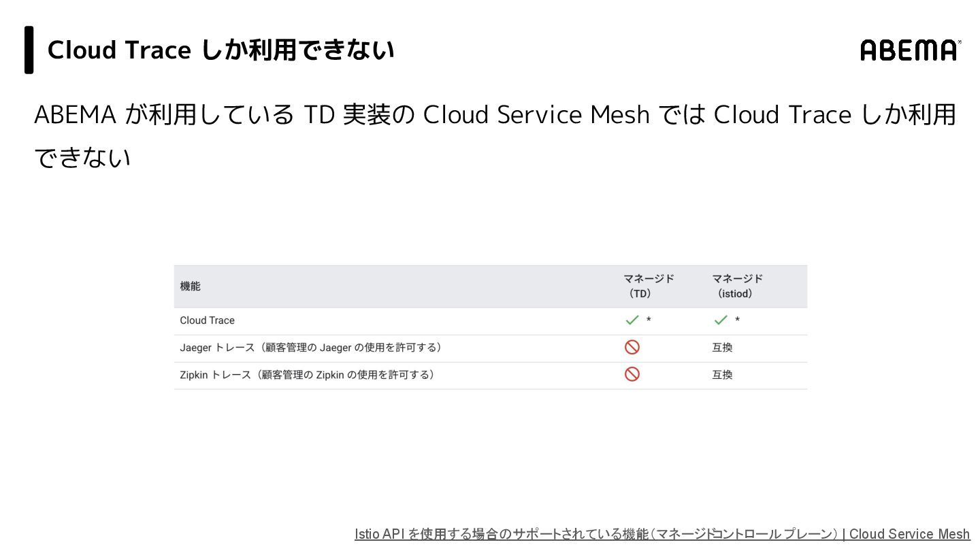
Task: Click the prohibited icon in the Jaeger row
Action: click(632, 348)
